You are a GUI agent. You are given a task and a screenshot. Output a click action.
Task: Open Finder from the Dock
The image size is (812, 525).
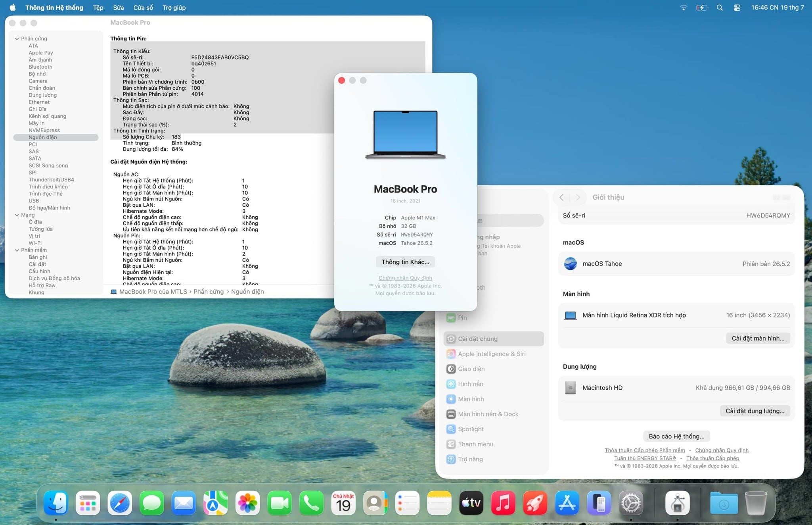[56, 503]
